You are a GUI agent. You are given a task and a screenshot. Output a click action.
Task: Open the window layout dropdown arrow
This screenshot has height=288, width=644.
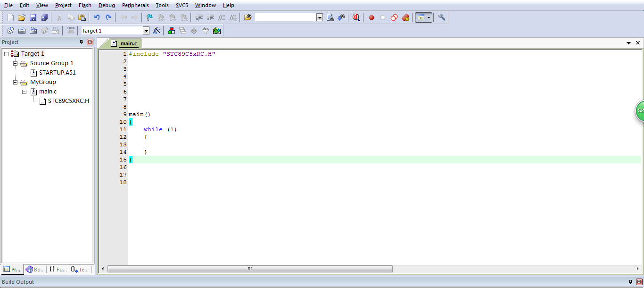tap(429, 17)
